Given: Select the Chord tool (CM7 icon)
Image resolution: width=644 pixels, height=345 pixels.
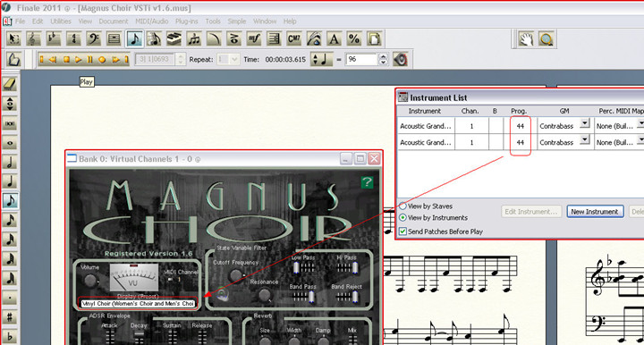Looking at the screenshot, I should pos(294,39).
